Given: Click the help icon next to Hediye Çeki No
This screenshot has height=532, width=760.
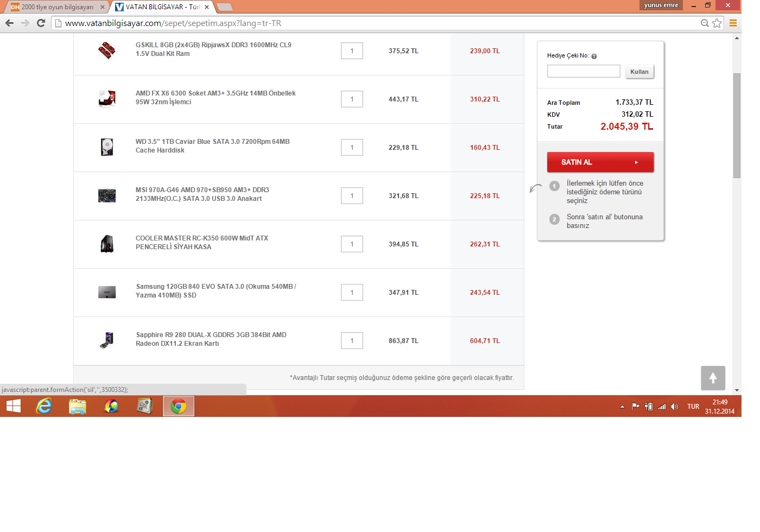Looking at the screenshot, I should (x=594, y=56).
